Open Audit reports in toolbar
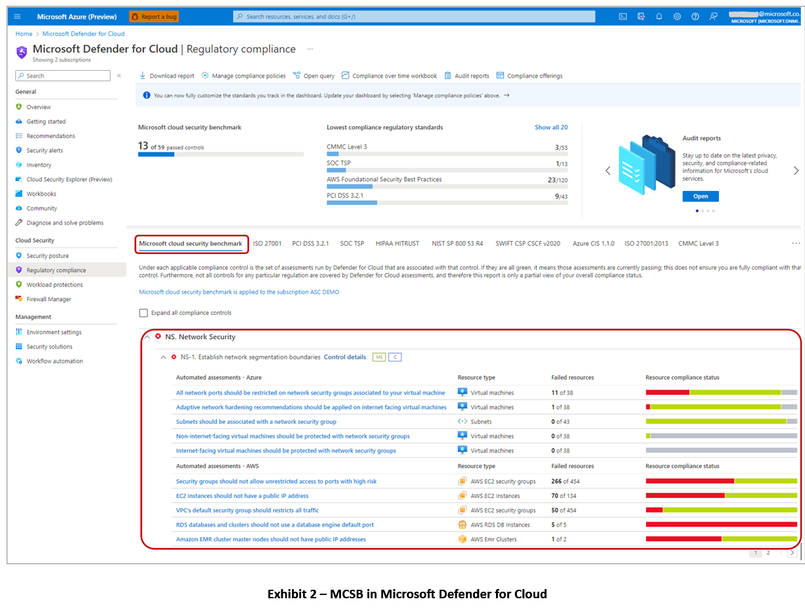This screenshot has width=805, height=612. point(467,75)
